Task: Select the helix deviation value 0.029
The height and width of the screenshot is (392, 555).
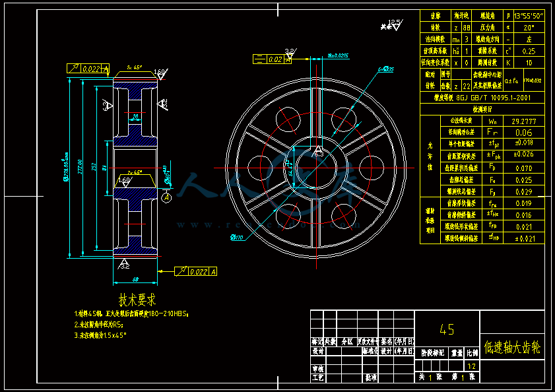Action: 524,191
